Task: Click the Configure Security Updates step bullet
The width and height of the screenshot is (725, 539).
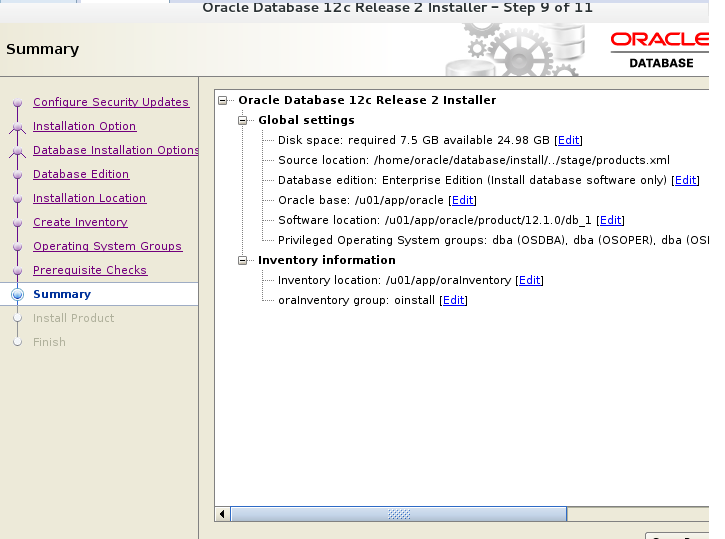Action: coord(18,102)
